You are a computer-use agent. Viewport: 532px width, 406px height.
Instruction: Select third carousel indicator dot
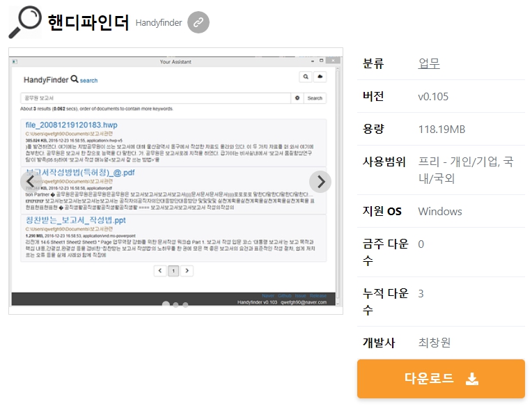(185, 304)
